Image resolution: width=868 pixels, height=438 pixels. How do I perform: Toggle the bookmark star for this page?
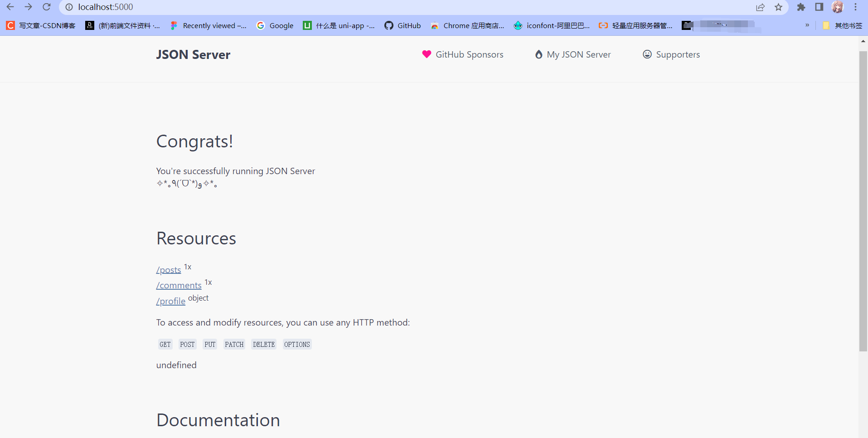coord(779,7)
